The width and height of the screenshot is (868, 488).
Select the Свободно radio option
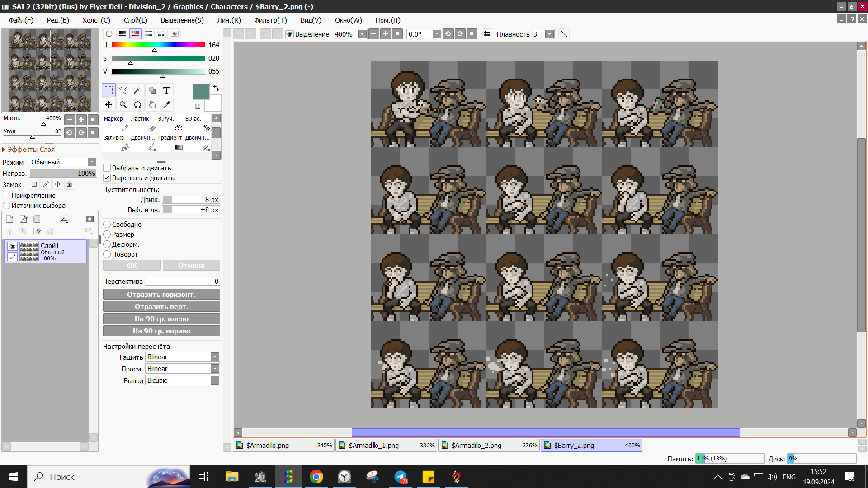(x=107, y=225)
